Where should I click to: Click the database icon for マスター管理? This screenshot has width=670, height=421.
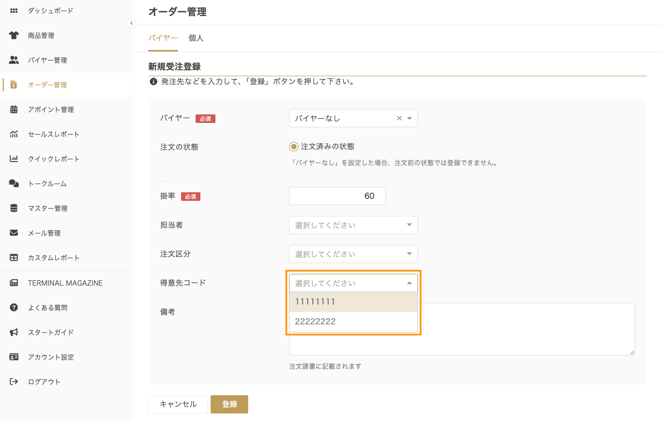(x=14, y=208)
